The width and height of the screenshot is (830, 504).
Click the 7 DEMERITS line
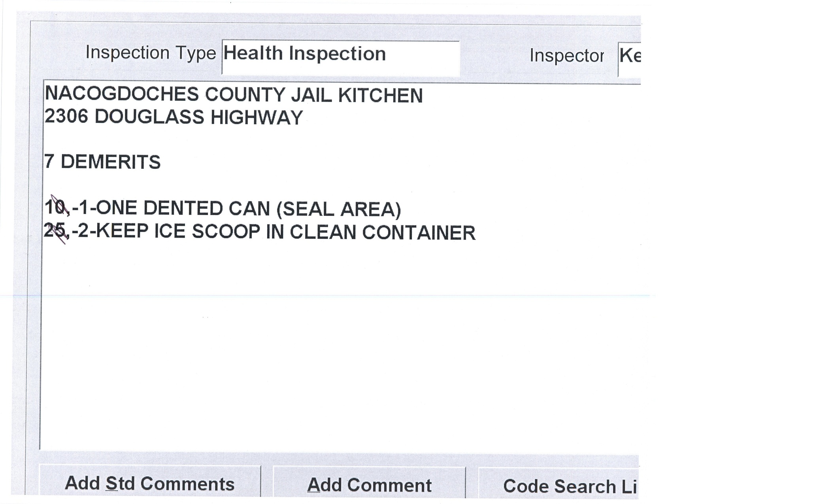point(102,162)
